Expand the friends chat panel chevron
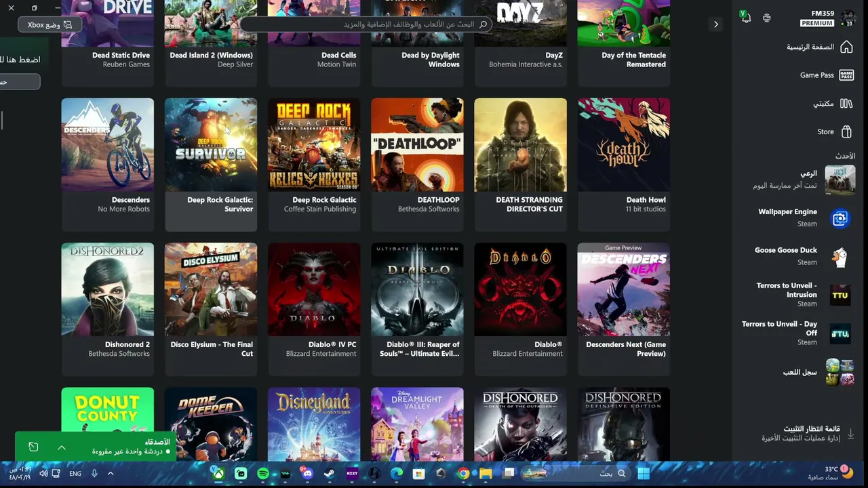The image size is (868, 488). pyautogui.click(x=62, y=447)
